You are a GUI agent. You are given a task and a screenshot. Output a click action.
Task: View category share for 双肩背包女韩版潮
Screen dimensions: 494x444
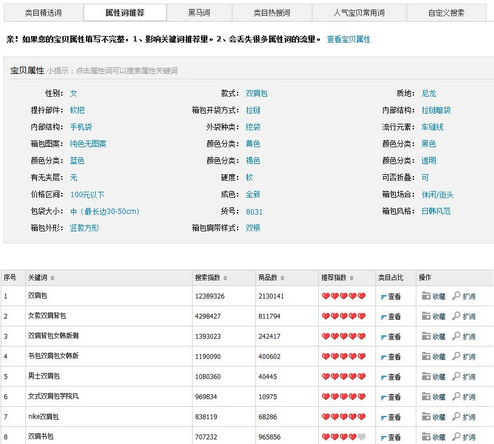(x=391, y=337)
